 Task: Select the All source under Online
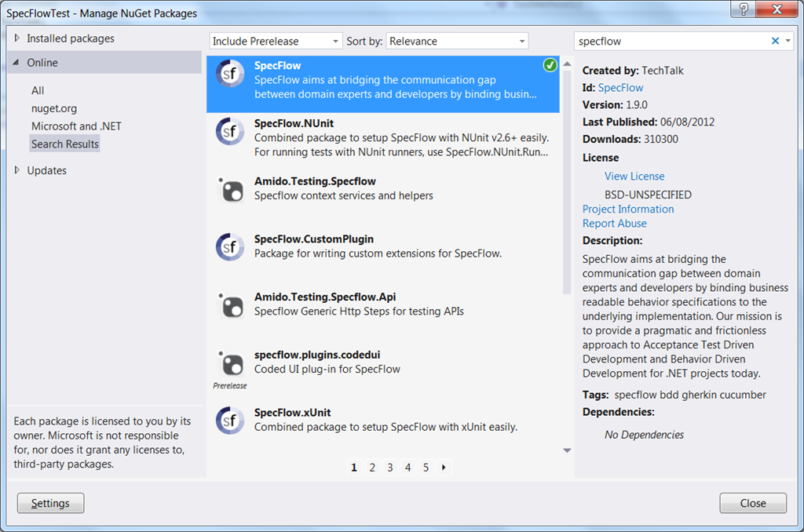[x=38, y=91]
